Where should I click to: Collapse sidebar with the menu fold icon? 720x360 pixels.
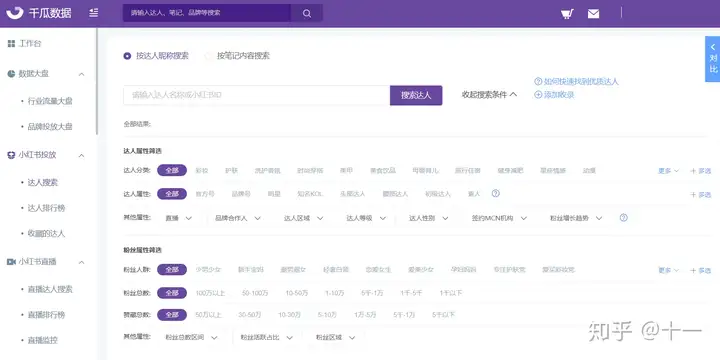pos(94,13)
